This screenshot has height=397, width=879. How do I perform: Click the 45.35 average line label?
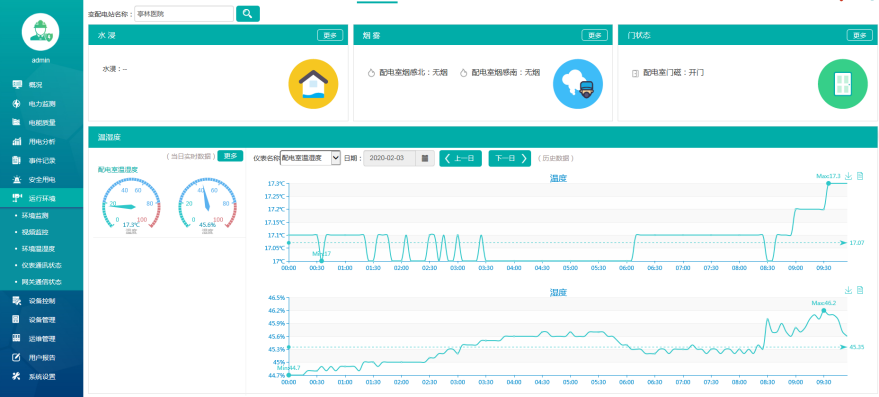[x=857, y=347]
